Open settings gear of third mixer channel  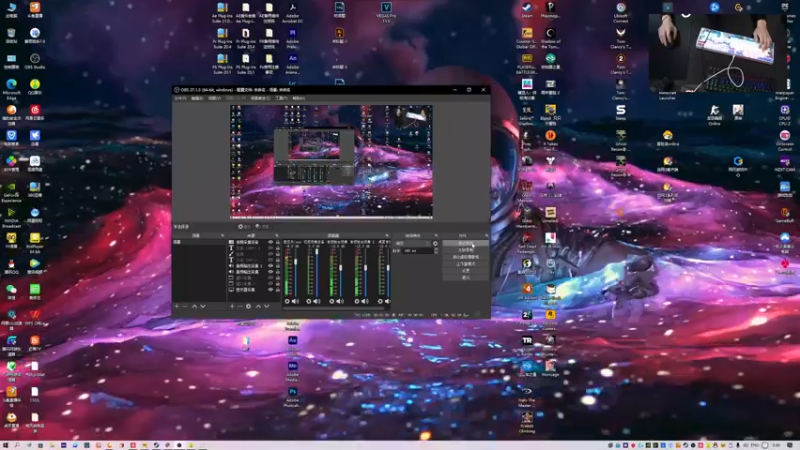[332, 301]
